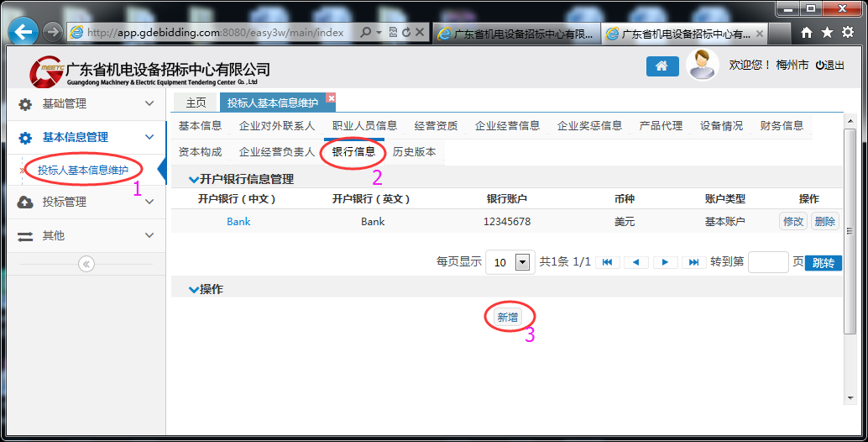Open the blue Bank link
Image resolution: width=868 pixels, height=442 pixels.
tap(238, 222)
